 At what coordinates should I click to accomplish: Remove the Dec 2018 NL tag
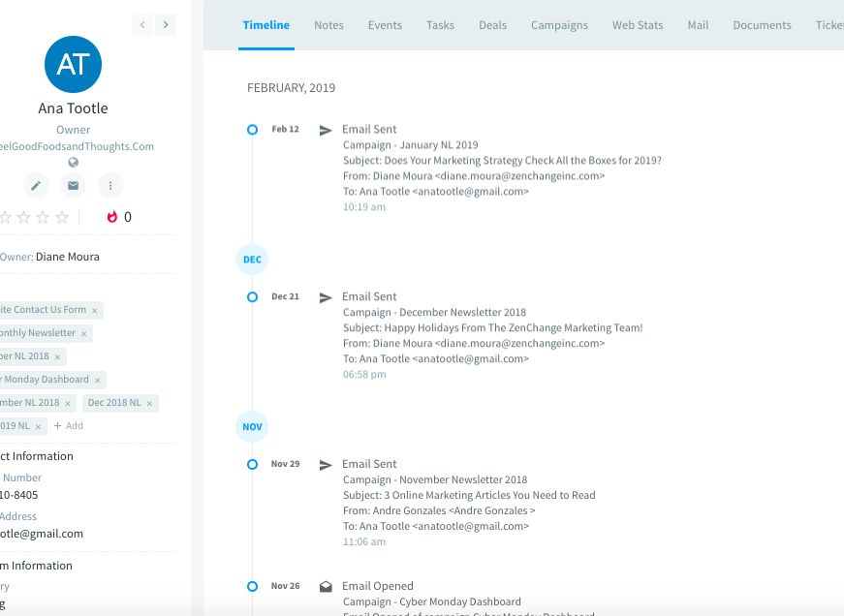[x=149, y=403]
